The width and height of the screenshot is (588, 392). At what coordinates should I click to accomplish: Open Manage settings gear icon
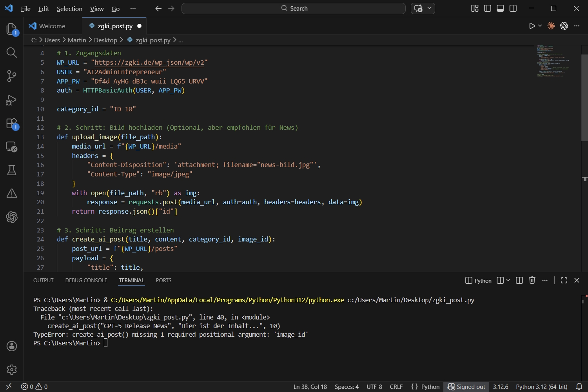point(12,369)
